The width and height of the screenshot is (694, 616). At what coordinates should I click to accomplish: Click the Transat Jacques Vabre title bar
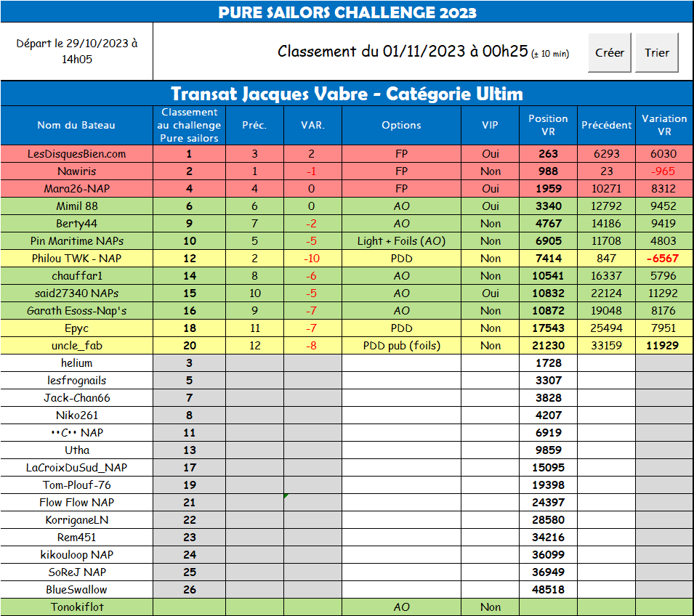347,94
